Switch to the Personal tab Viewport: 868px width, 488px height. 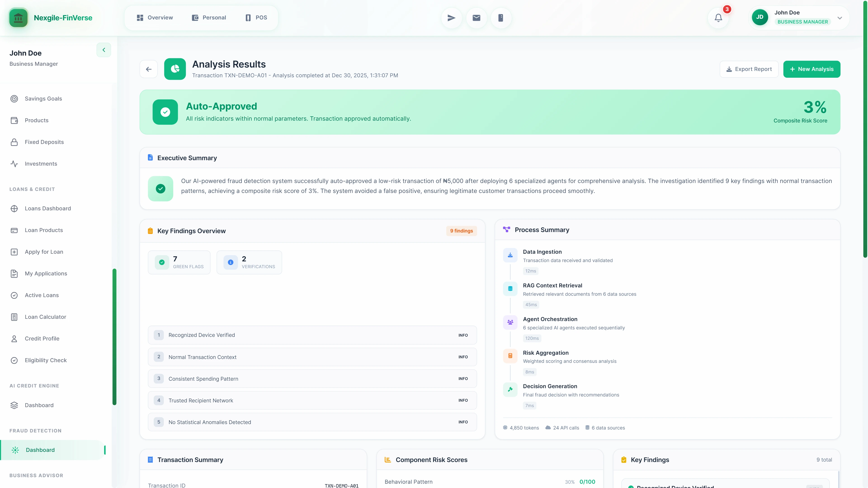[x=209, y=18]
